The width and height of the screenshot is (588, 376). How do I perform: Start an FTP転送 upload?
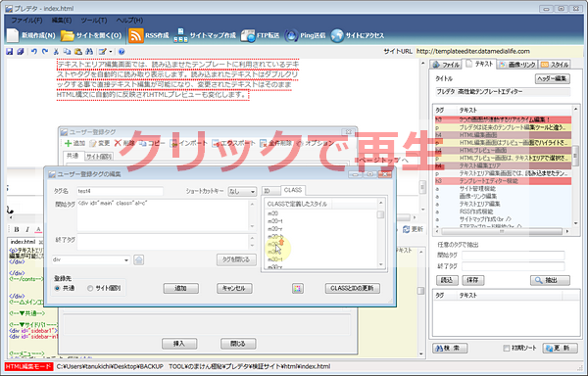[261, 35]
